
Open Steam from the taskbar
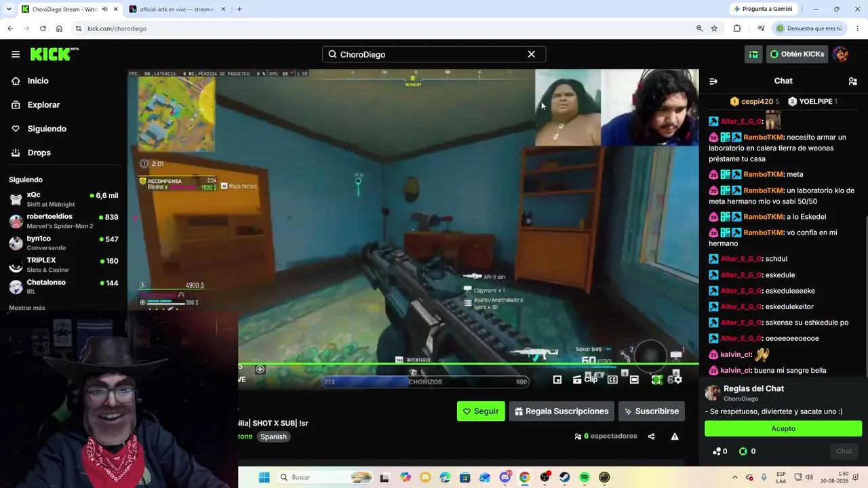point(564,477)
